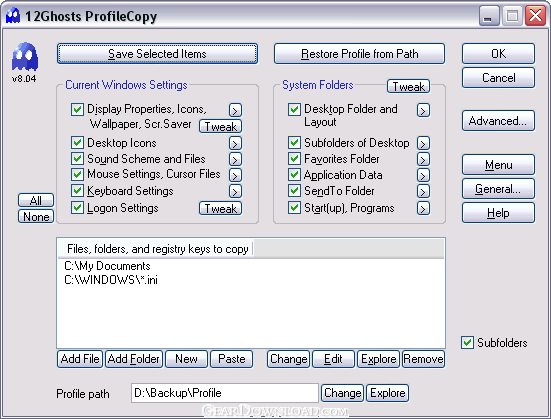Click Save Selected Items button
The width and height of the screenshot is (551, 419).
(157, 54)
